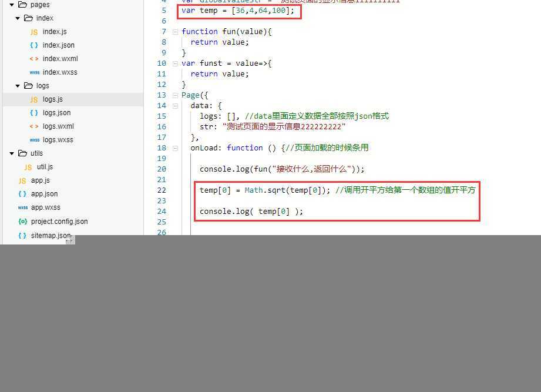Image resolution: width=541 pixels, height=392 pixels.
Task: Collapse the index folder arrow
Action: click(18, 18)
